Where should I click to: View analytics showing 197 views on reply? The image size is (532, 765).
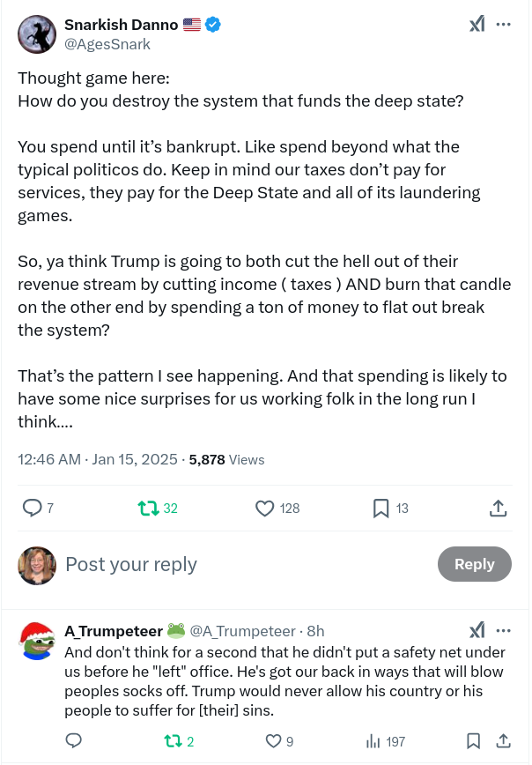[373, 740]
